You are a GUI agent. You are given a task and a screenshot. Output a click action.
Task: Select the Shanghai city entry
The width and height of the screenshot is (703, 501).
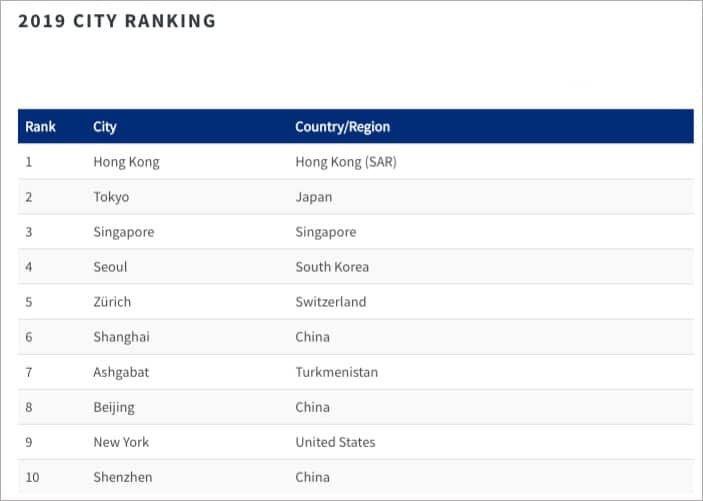pyautogui.click(x=122, y=337)
